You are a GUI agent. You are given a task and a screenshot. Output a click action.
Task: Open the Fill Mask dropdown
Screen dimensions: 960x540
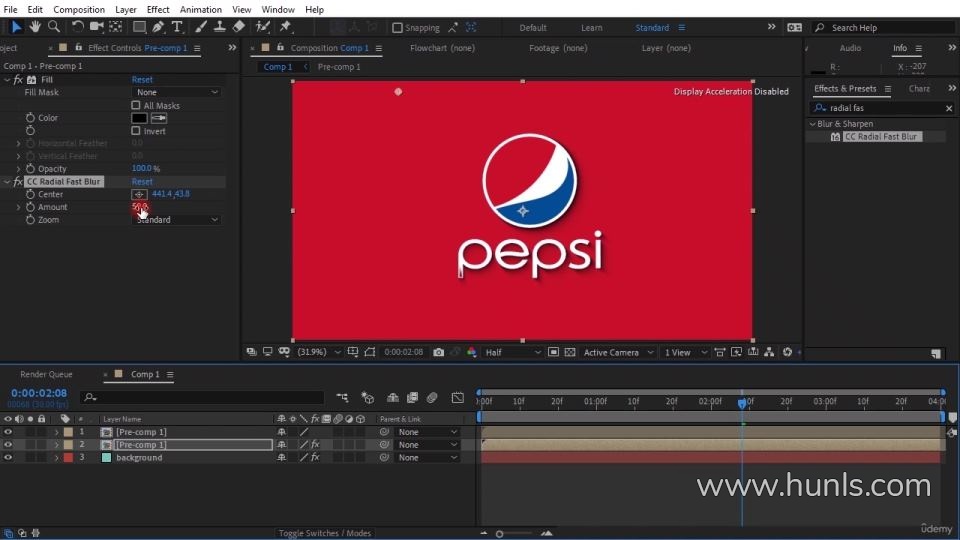tap(176, 92)
